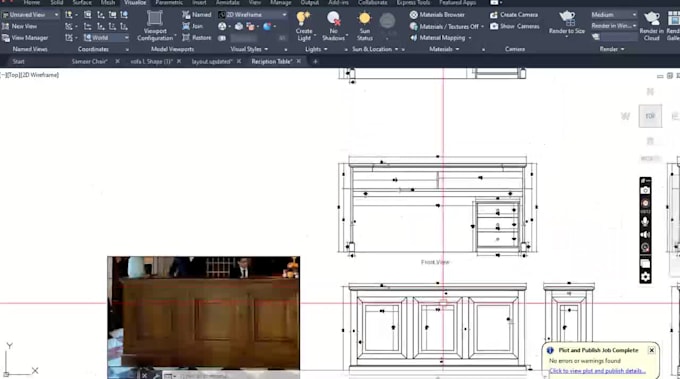
Task: Click the TOP face of the ViewCube
Action: click(x=650, y=116)
